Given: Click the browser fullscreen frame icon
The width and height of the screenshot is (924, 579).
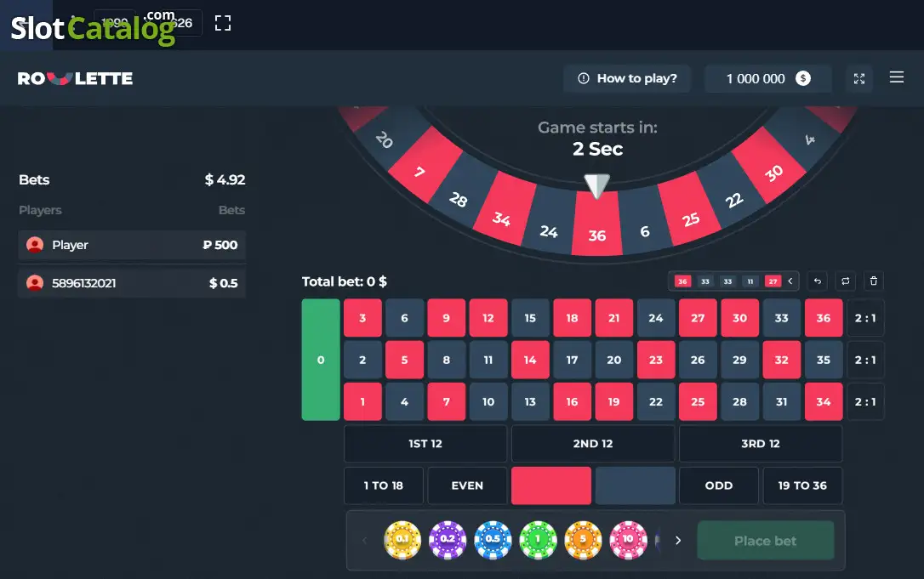Looking at the screenshot, I should tap(223, 23).
